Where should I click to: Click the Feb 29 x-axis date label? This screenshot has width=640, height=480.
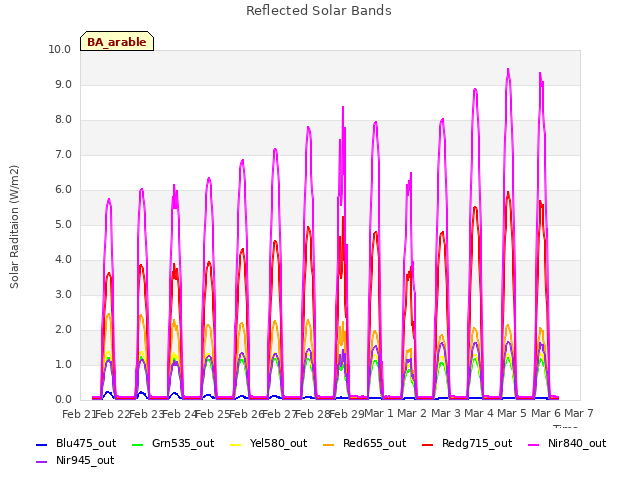click(x=347, y=414)
